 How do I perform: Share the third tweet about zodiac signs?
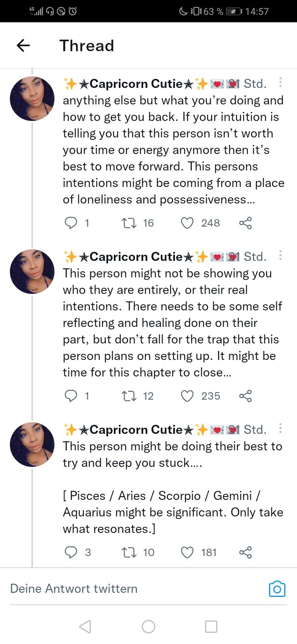point(245,552)
